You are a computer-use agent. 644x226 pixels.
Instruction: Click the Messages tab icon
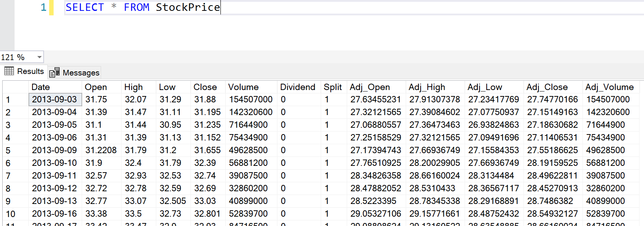pos(54,72)
